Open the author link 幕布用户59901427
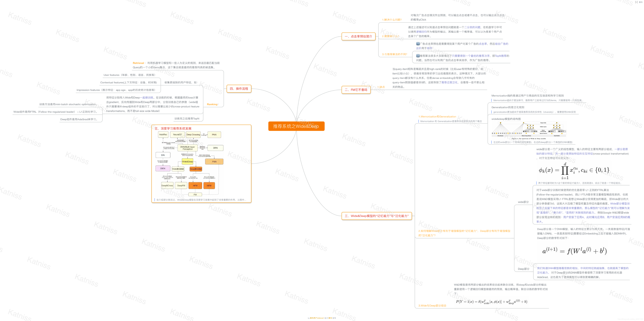This screenshot has width=644, height=321. (317, 318)
